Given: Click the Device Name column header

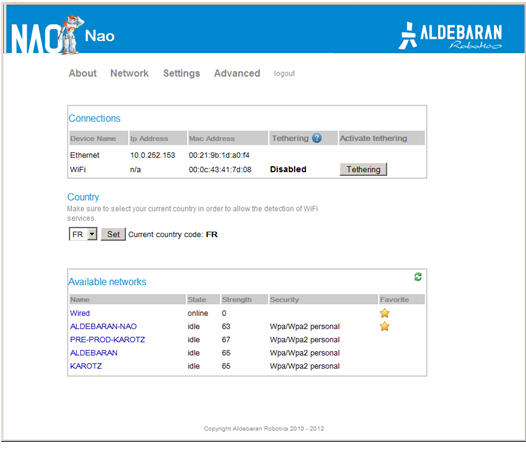Looking at the screenshot, I should click(x=98, y=138).
